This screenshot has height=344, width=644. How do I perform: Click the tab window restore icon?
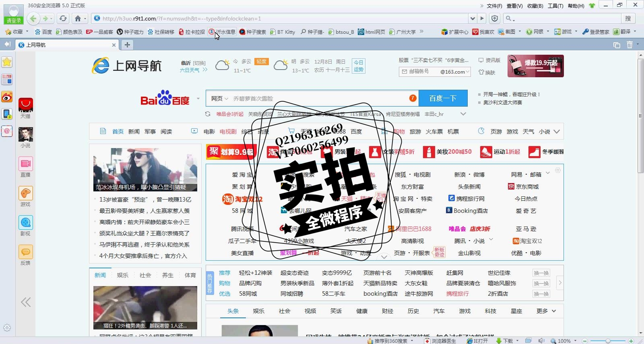pyautogui.click(x=617, y=45)
